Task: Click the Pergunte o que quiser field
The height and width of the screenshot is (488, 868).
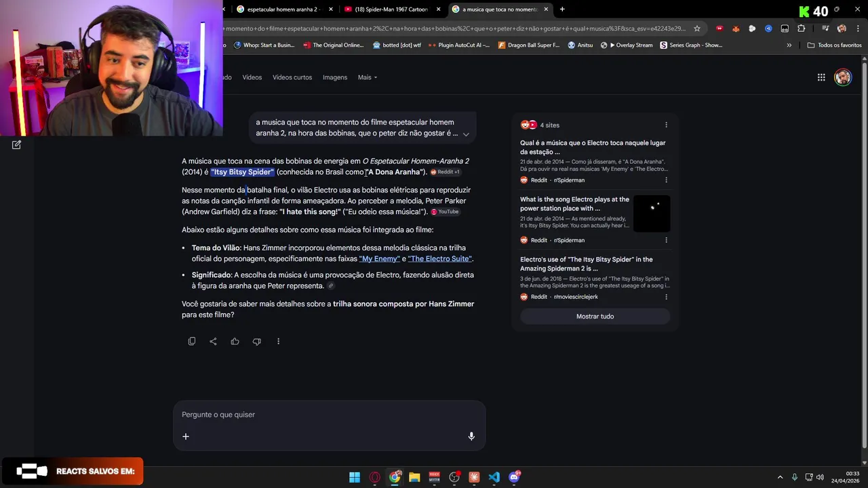Action: 329,415
